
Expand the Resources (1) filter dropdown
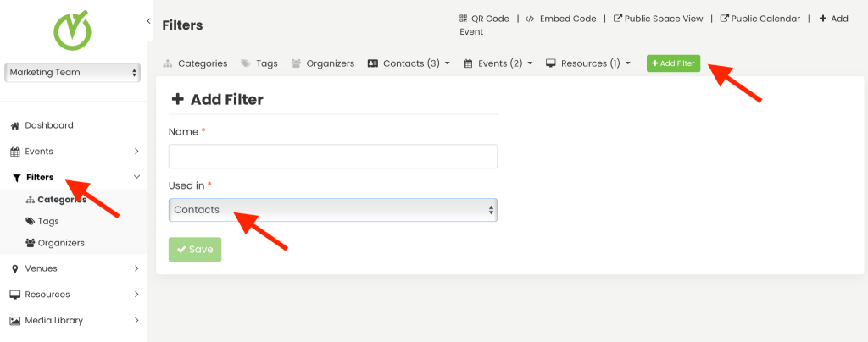pos(587,63)
